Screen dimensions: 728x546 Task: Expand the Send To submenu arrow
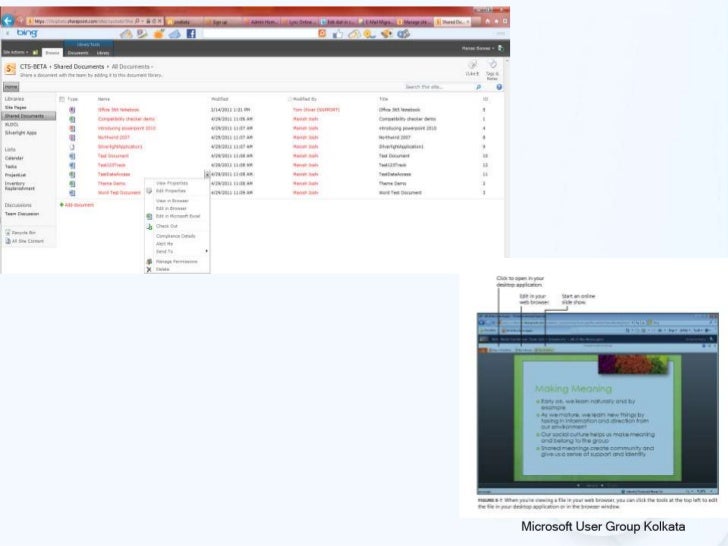pos(206,251)
